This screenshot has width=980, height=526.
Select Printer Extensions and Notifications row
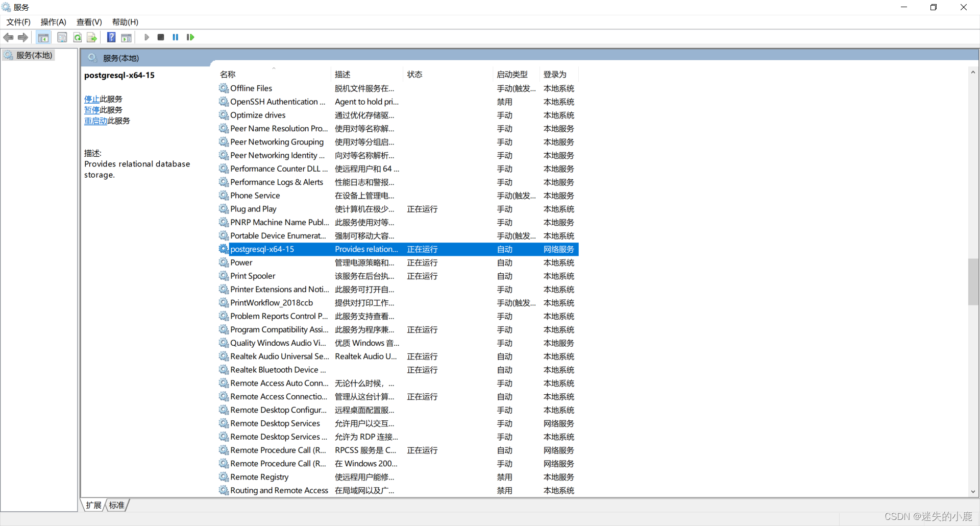398,290
